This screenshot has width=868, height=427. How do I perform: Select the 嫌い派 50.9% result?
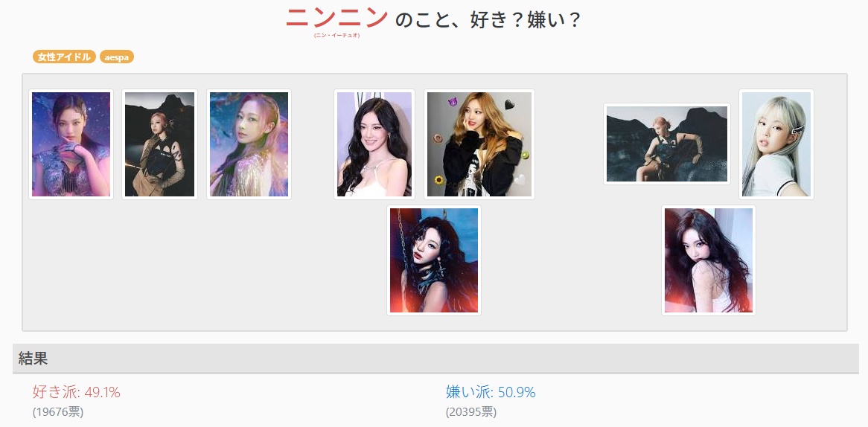491,392
